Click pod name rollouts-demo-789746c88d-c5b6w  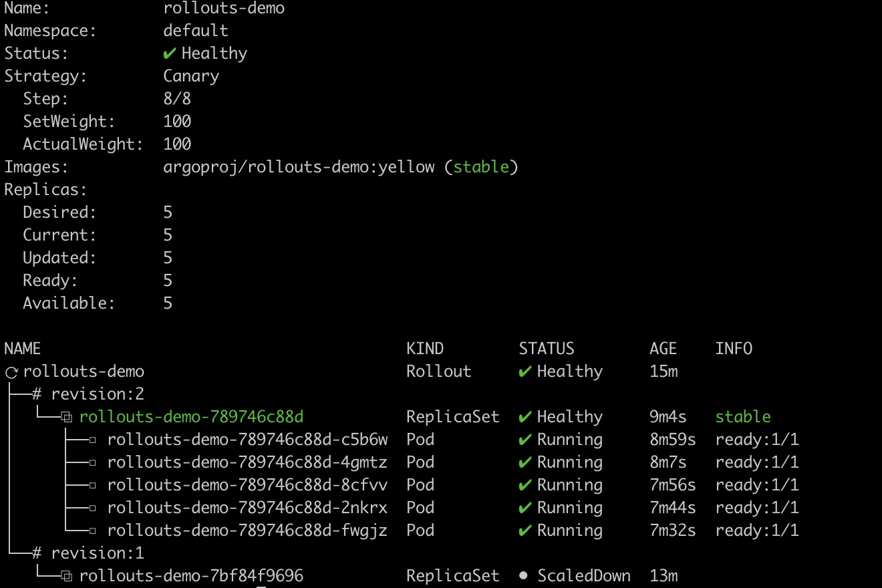(x=247, y=440)
